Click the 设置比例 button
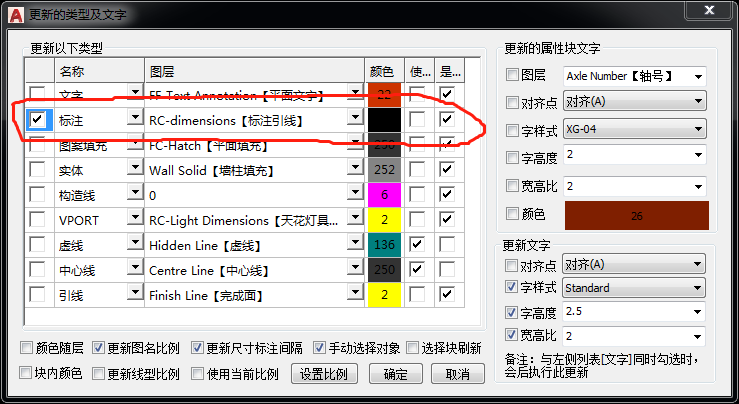 click(324, 374)
